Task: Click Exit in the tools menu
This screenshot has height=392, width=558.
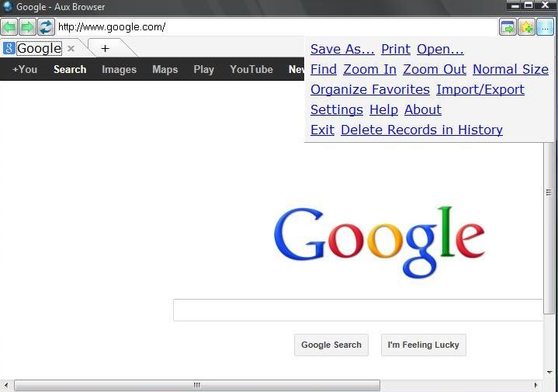Action: tap(322, 130)
